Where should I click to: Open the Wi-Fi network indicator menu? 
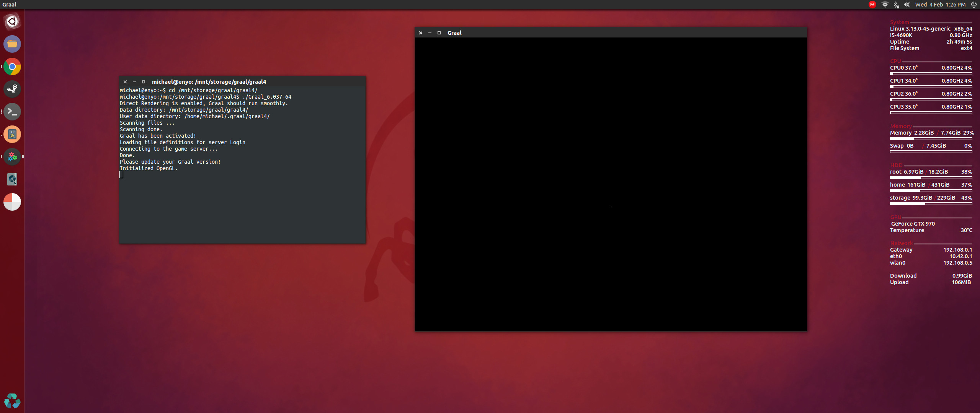click(885, 5)
